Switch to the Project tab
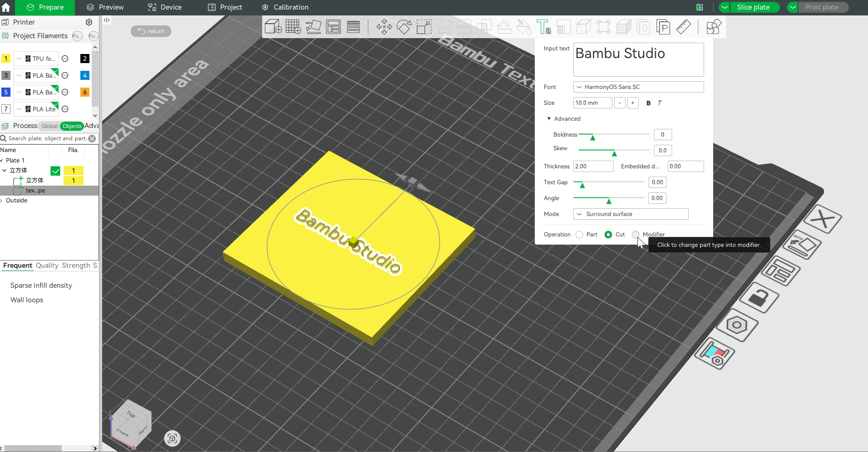This screenshot has width=868, height=452. pyautogui.click(x=225, y=7)
